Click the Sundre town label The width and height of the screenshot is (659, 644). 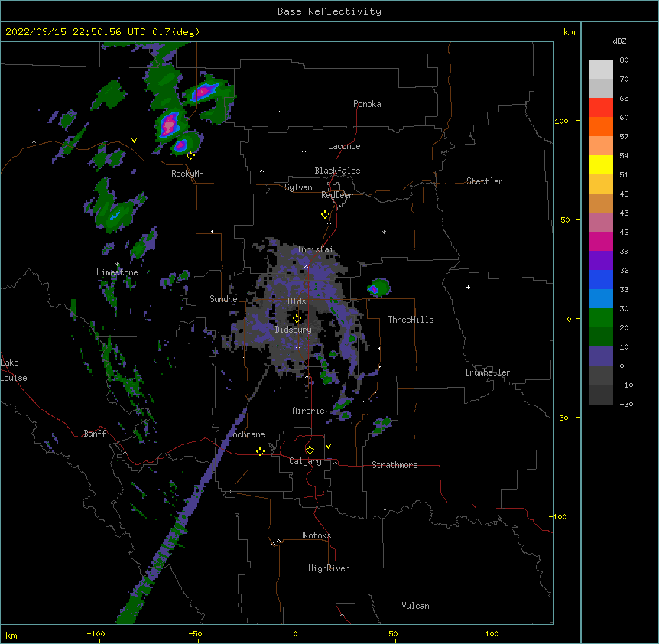pyautogui.click(x=223, y=299)
